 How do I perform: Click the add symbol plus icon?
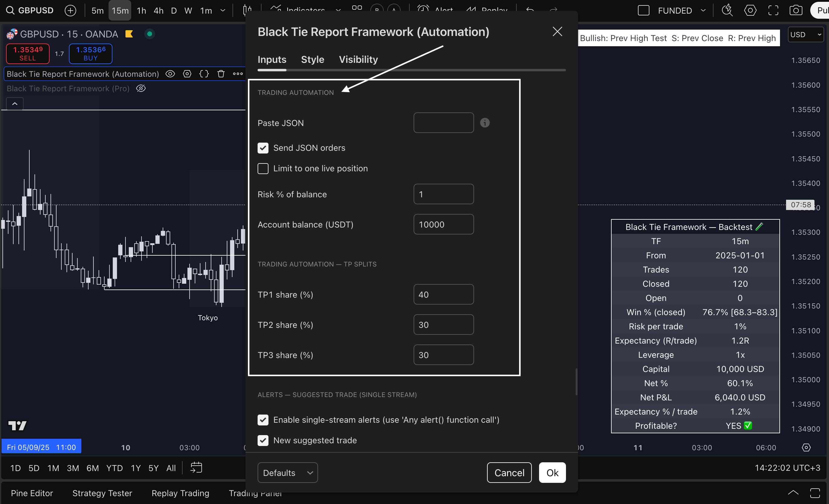tap(70, 10)
